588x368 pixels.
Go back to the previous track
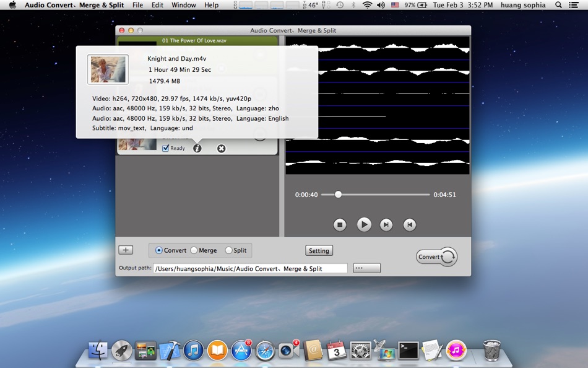(x=410, y=224)
